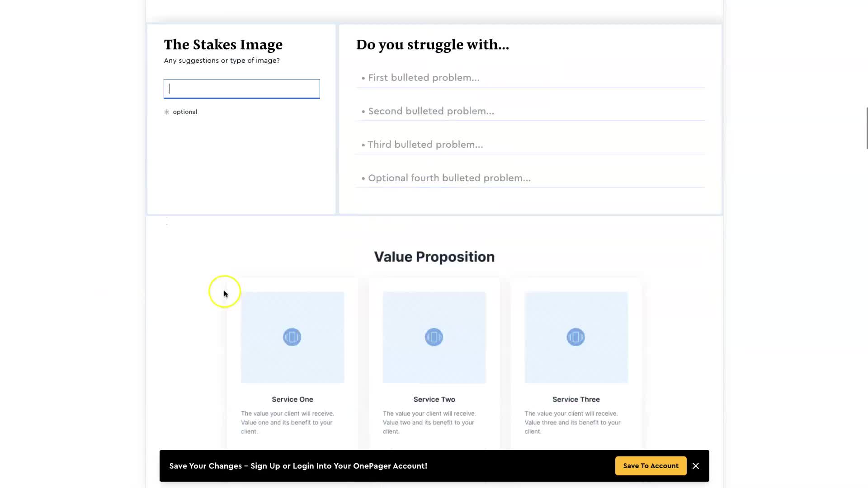This screenshot has width=868, height=488.
Task: Click Save To Account button
Action: [x=651, y=466]
